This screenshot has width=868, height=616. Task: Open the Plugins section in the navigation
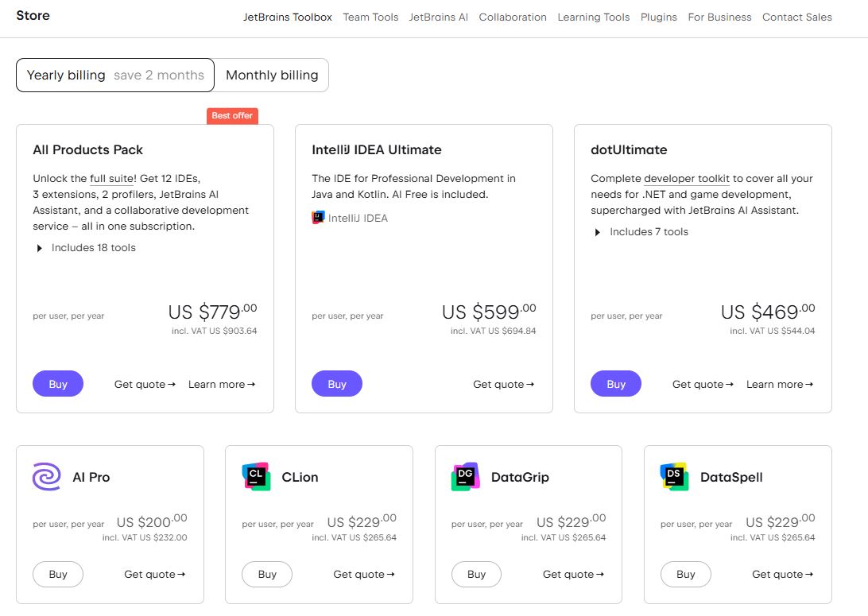tap(658, 17)
